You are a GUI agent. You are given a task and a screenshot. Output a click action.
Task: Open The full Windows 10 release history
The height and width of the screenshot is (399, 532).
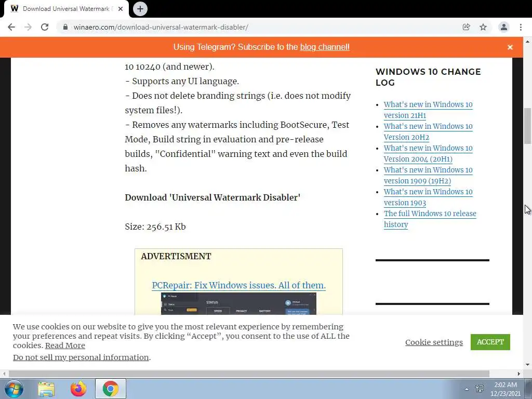(x=430, y=219)
